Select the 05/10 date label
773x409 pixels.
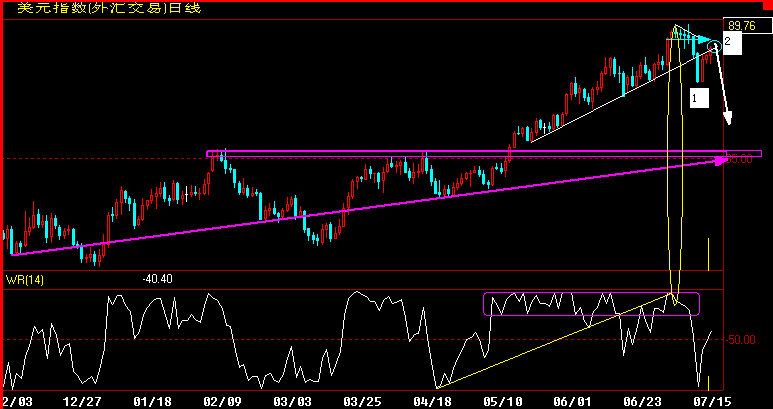pyautogui.click(x=503, y=402)
